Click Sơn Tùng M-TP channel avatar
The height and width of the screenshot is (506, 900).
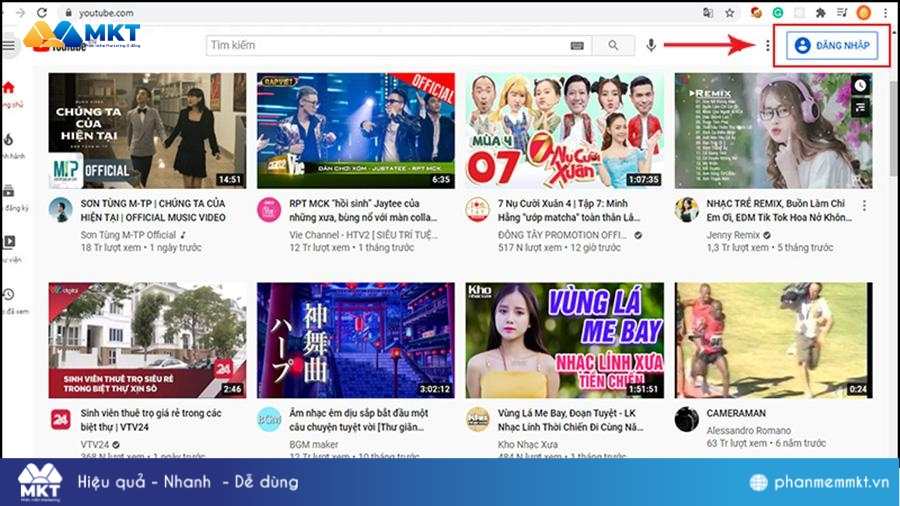coord(60,210)
